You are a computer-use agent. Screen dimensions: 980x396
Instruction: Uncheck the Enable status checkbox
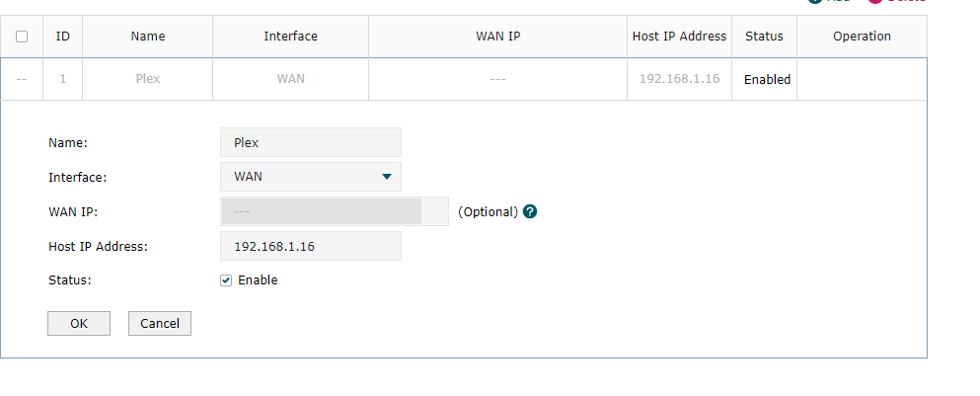pyautogui.click(x=226, y=280)
